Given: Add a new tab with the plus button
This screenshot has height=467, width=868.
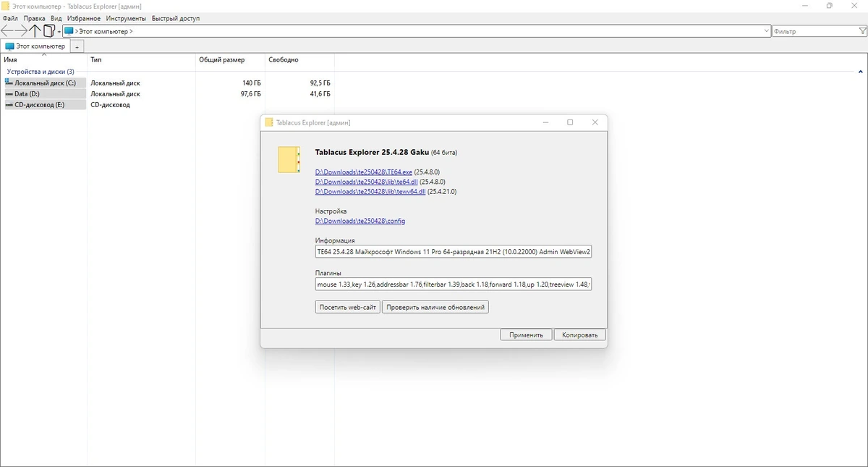Looking at the screenshot, I should click(x=77, y=46).
